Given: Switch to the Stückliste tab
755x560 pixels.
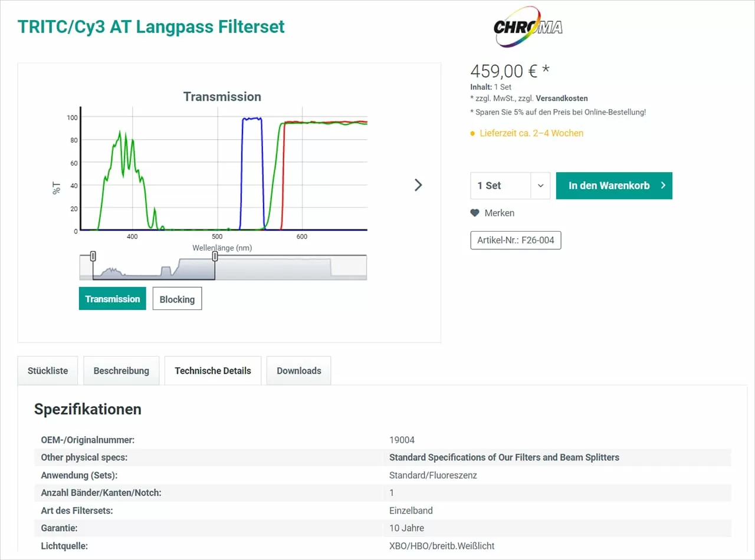Looking at the screenshot, I should click(x=47, y=370).
